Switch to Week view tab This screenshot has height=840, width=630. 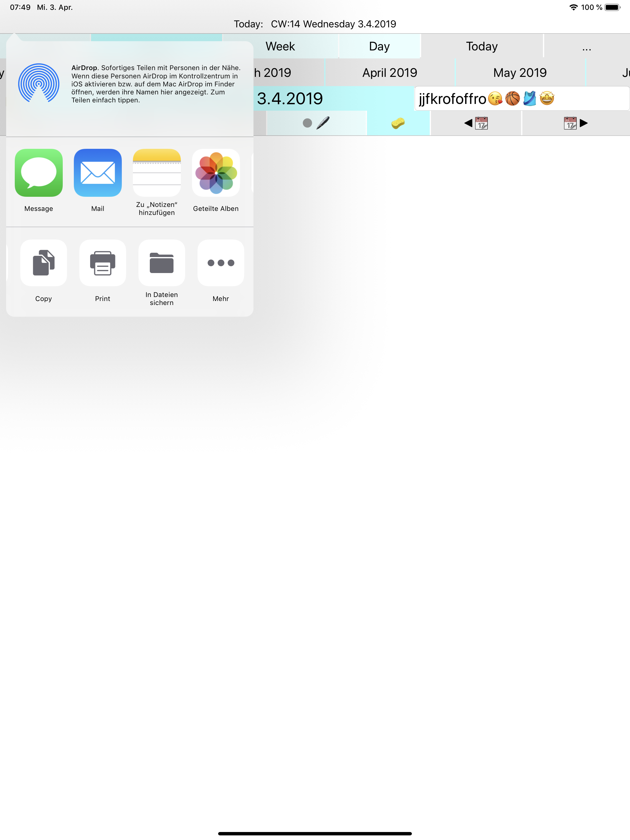click(x=280, y=46)
